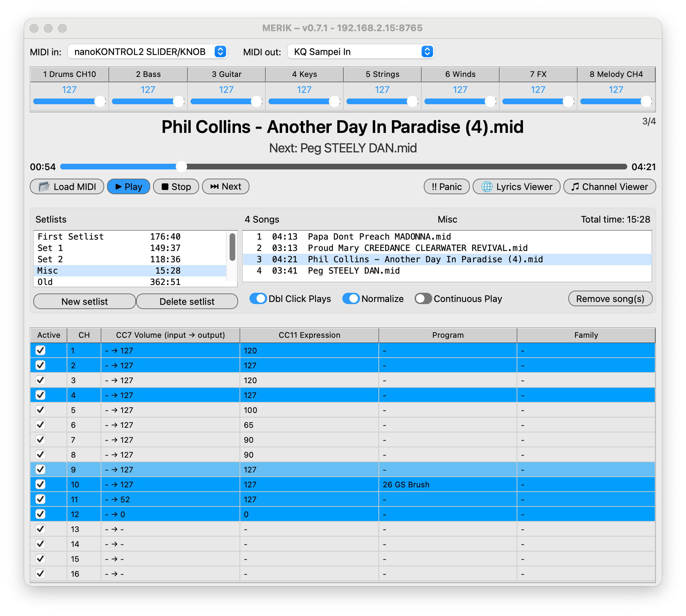Viewport: 686px width, 616px height.
Task: Click the Load MIDI folder icon
Action: (44, 186)
